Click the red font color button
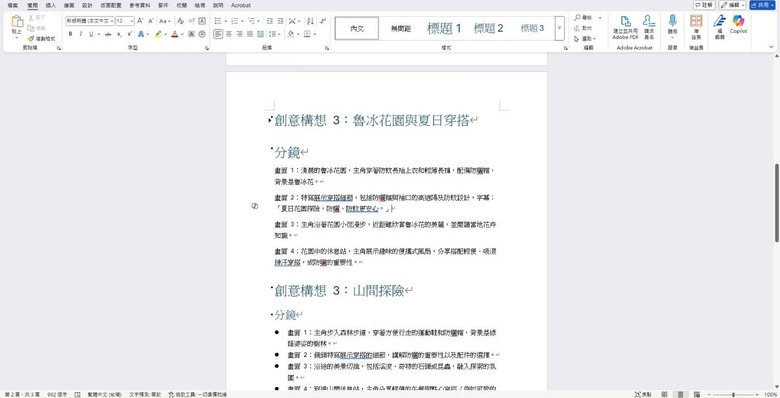This screenshot has width=780, height=398. tap(175, 34)
